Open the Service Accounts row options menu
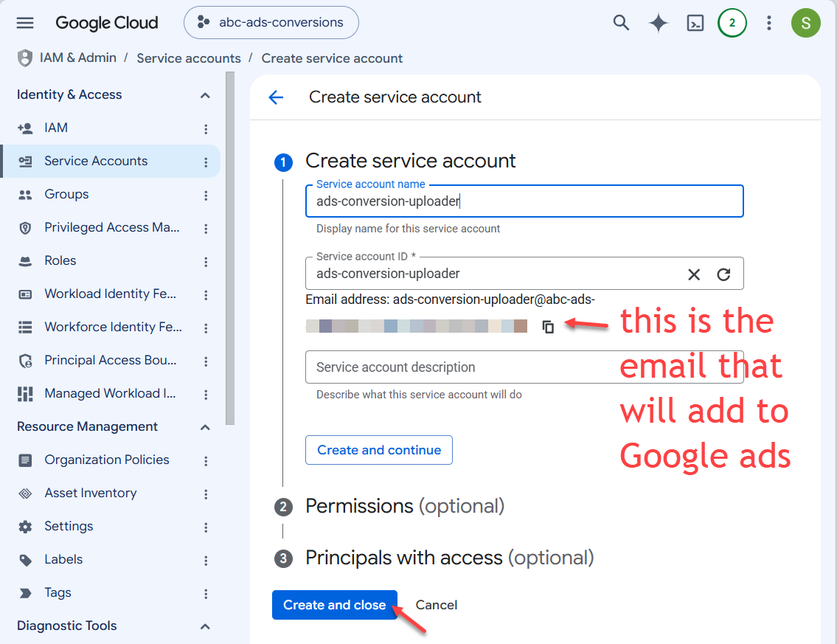Screen dimensions: 837x644 coord(206,162)
